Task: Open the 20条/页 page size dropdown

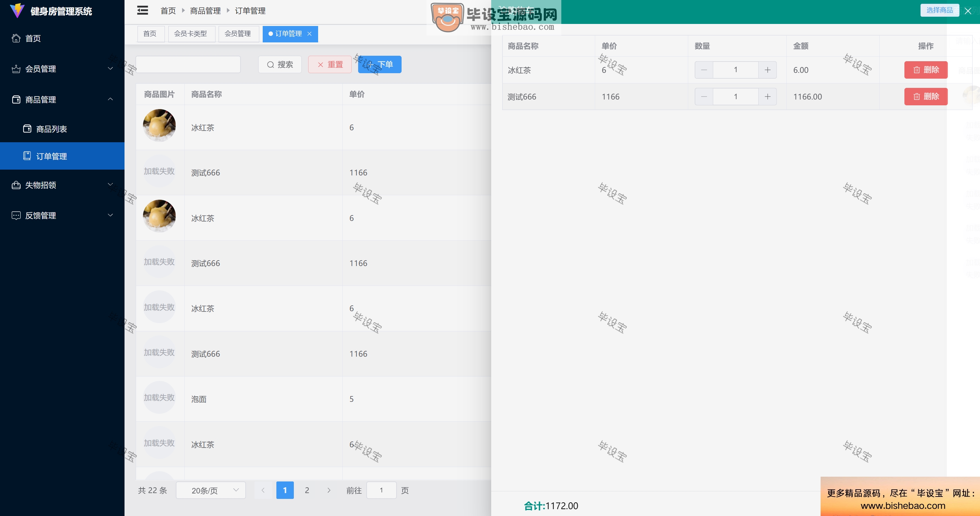Action: 211,490
